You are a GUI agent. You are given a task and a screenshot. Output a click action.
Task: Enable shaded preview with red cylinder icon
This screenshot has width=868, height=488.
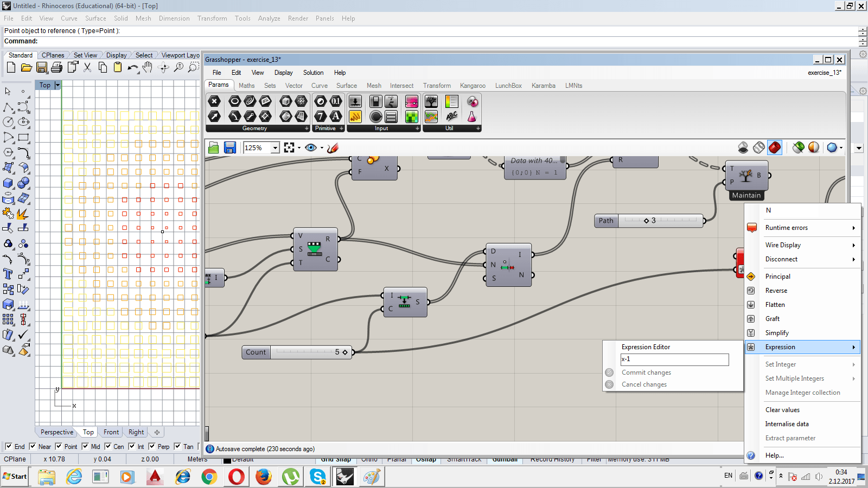click(x=775, y=147)
